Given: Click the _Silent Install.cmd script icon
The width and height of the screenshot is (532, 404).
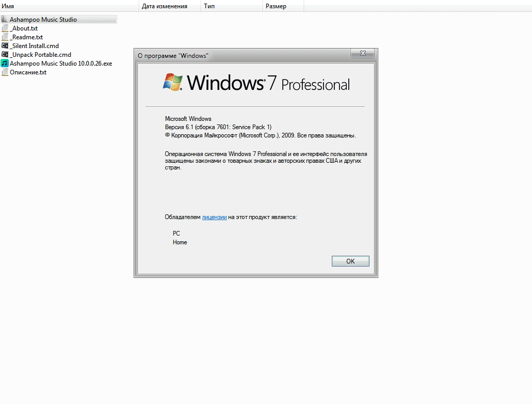Looking at the screenshot, I should 5,45.
